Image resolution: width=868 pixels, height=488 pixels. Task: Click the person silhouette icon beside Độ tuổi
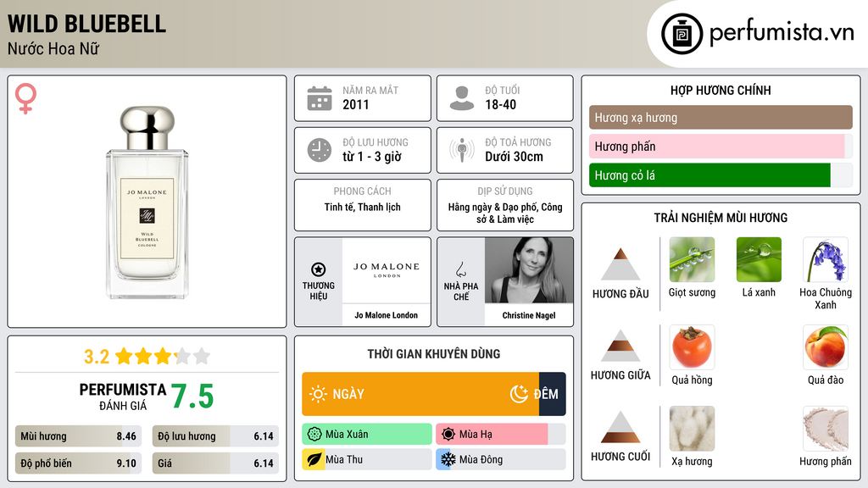tap(462, 98)
